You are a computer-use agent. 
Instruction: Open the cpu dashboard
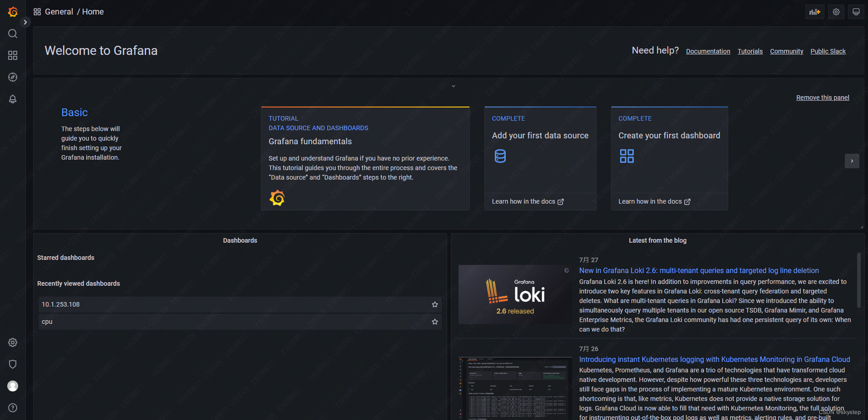(x=240, y=322)
